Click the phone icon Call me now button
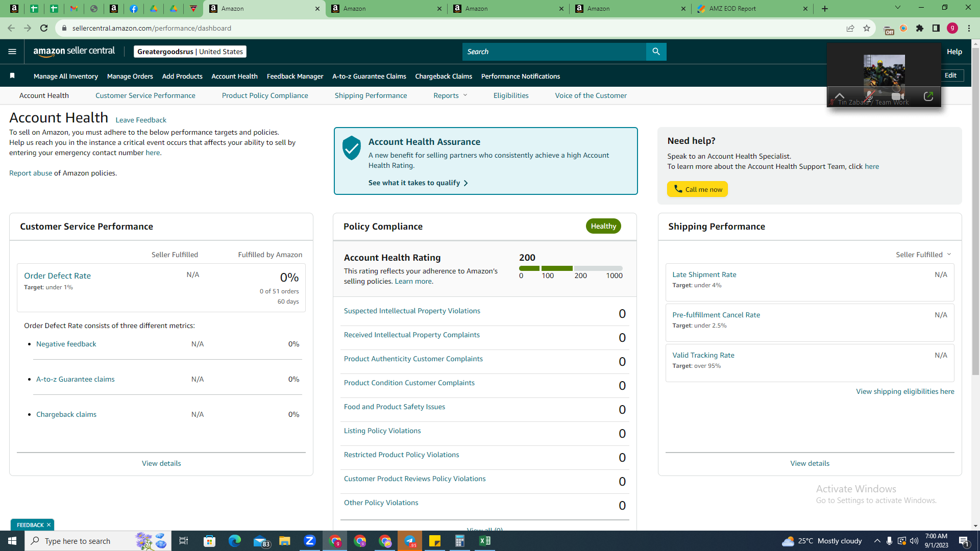Screen dimensions: 980x551 697,189
